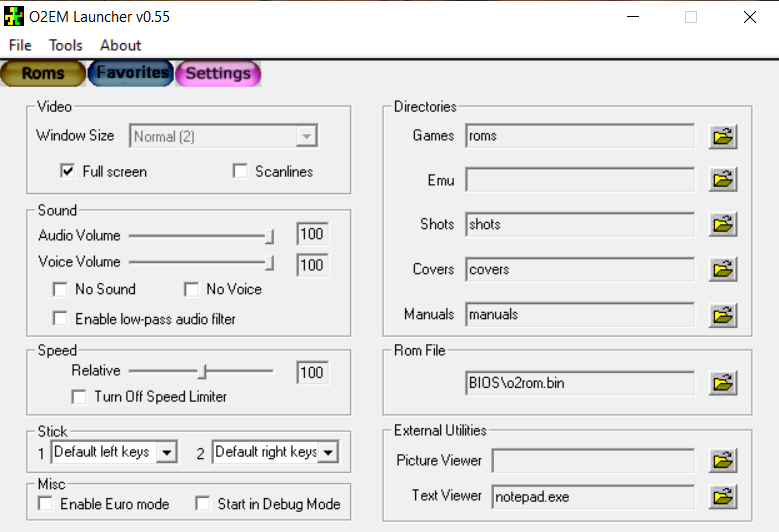Expand Stick 1 Default left keys dropdown
779x532 pixels.
tap(166, 453)
